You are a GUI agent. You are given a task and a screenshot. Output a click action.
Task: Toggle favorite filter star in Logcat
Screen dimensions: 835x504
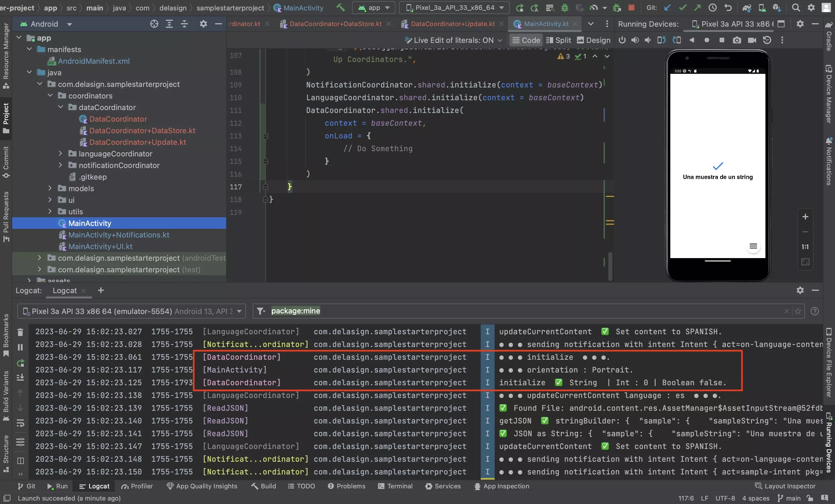point(798,311)
